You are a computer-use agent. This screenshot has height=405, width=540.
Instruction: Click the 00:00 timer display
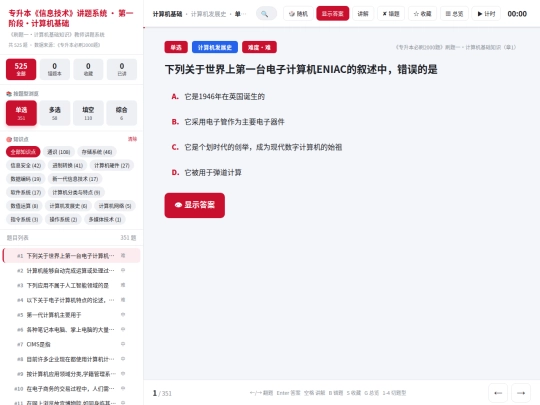(x=517, y=14)
